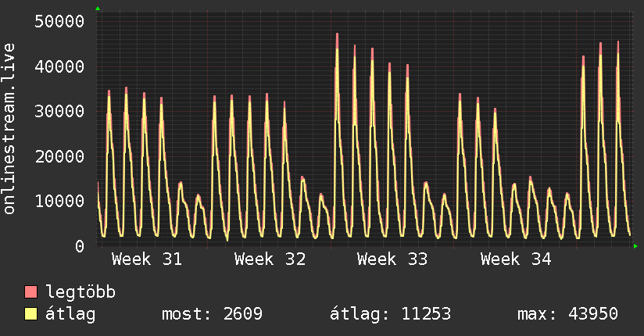Click the yellow átlag legend swatch
644x336 pixels.
(30, 314)
